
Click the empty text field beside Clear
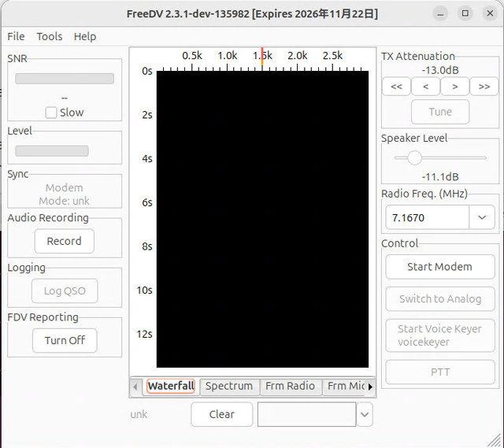point(306,414)
